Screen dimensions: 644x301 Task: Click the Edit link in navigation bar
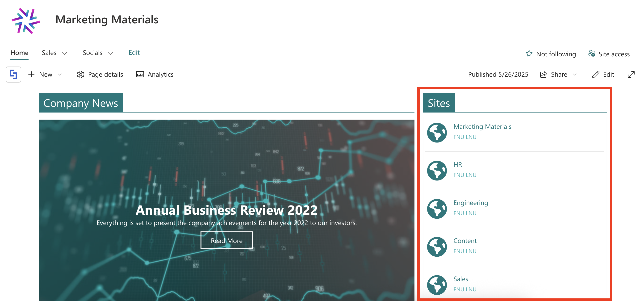click(x=134, y=53)
